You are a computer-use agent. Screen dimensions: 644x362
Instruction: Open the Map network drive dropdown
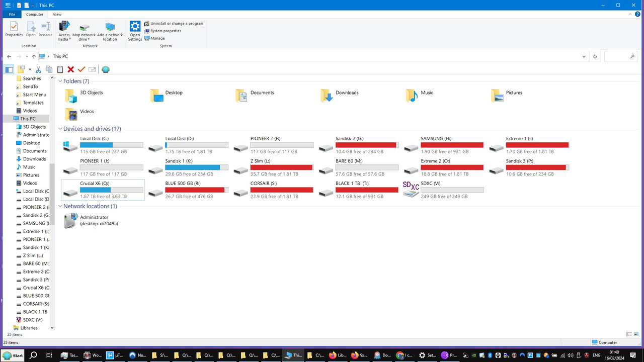tap(89, 39)
